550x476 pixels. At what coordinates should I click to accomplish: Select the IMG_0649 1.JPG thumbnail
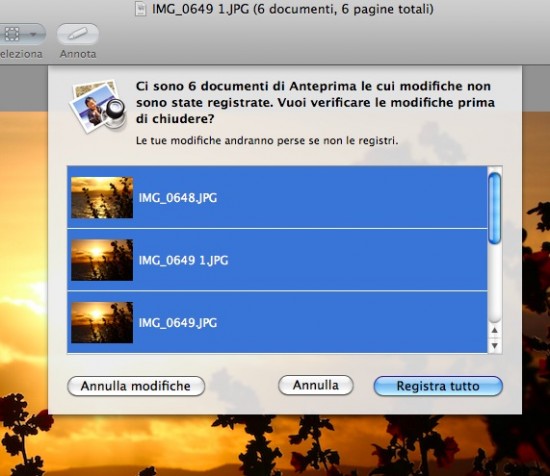pos(102,260)
